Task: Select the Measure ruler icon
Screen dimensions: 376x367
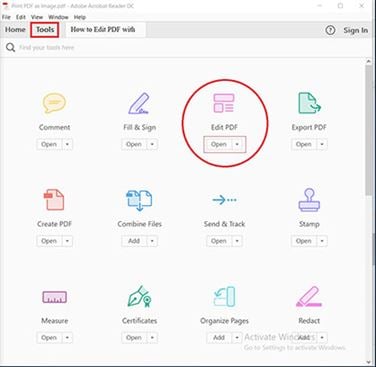Action: (54, 297)
